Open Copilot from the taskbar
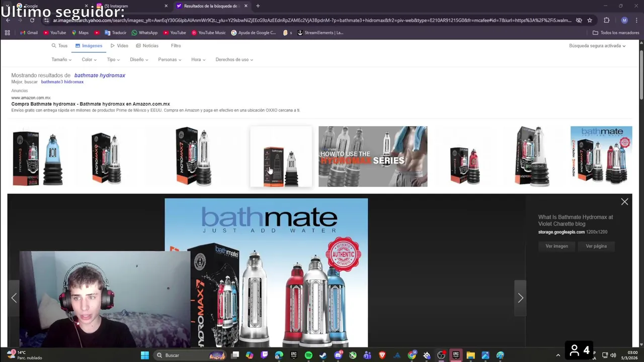644x362 pixels. pyautogui.click(x=250, y=355)
